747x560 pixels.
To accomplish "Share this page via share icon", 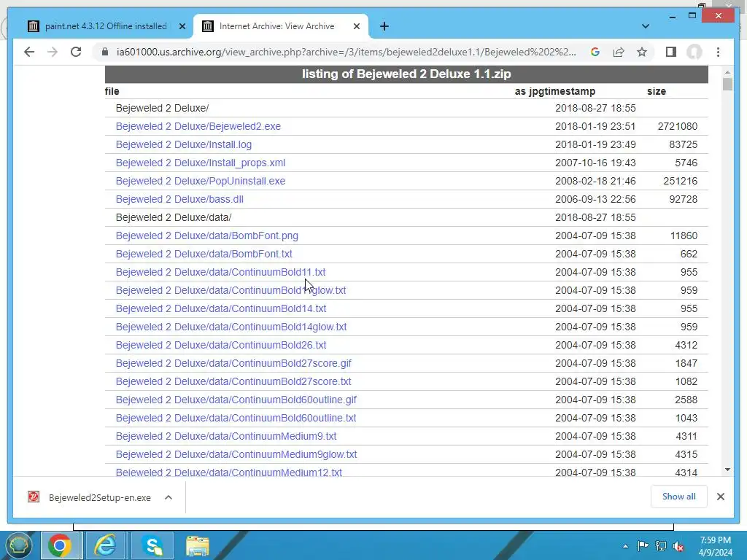I will [x=619, y=52].
